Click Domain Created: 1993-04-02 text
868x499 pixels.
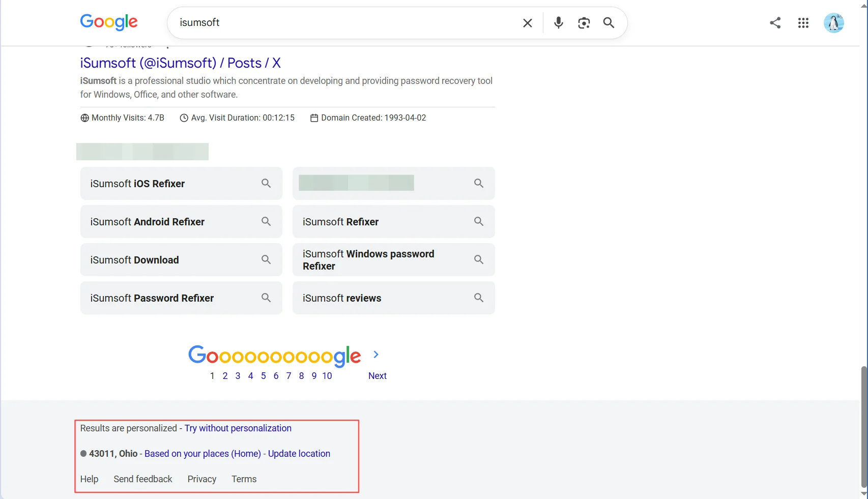tap(373, 118)
